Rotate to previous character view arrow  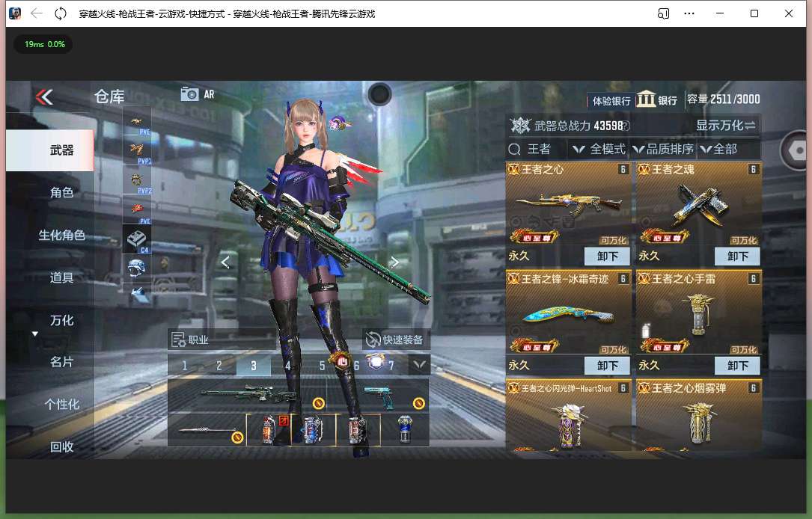click(x=225, y=262)
